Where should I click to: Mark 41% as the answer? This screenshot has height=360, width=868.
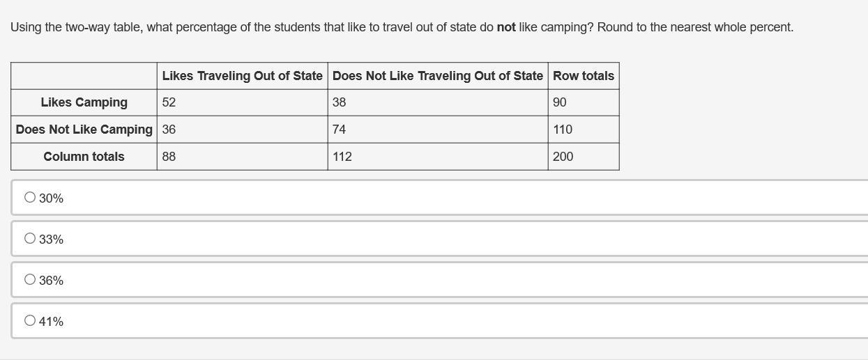30,321
